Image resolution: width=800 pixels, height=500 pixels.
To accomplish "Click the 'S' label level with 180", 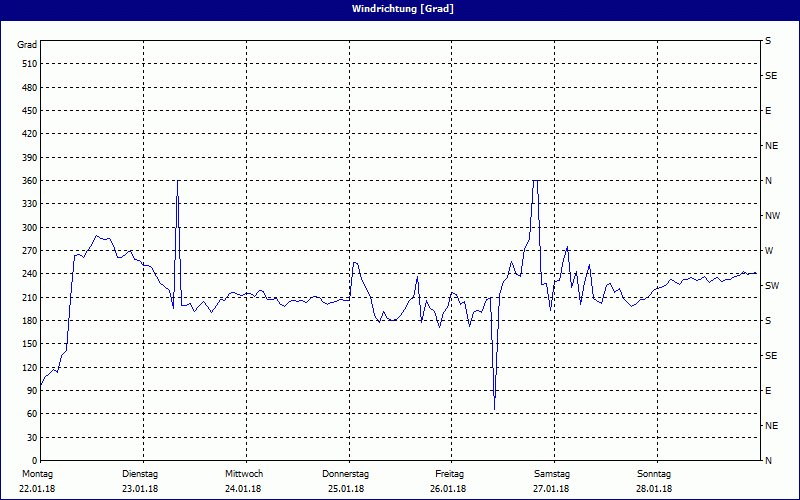I will (768, 321).
